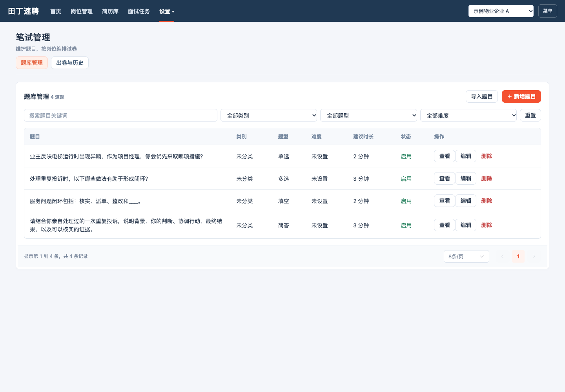Viewport: 565px width, 392px height.
Task: Click the 题目 column header
Action: pos(35,137)
